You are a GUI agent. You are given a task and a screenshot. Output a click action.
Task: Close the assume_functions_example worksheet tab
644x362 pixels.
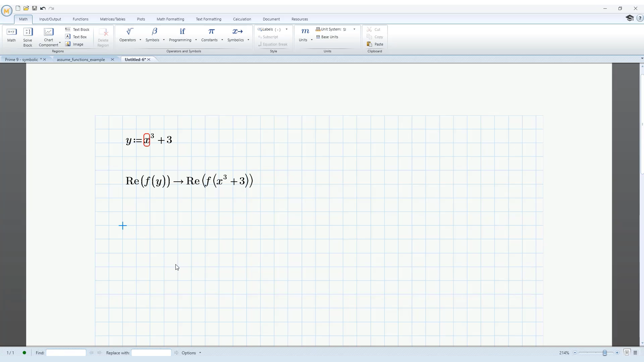(112, 60)
